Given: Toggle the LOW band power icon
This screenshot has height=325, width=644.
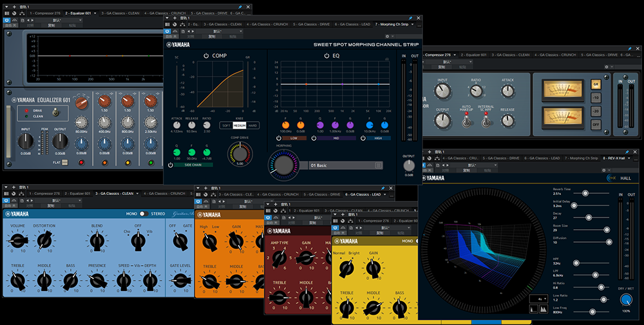Looking at the screenshot, I should [x=279, y=138].
